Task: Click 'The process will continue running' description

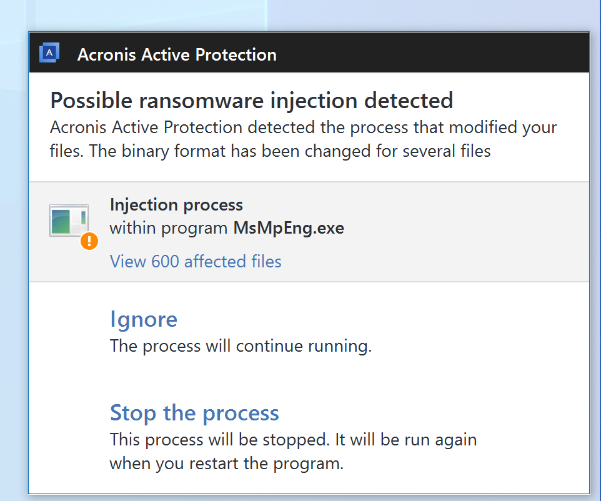Action: click(241, 346)
